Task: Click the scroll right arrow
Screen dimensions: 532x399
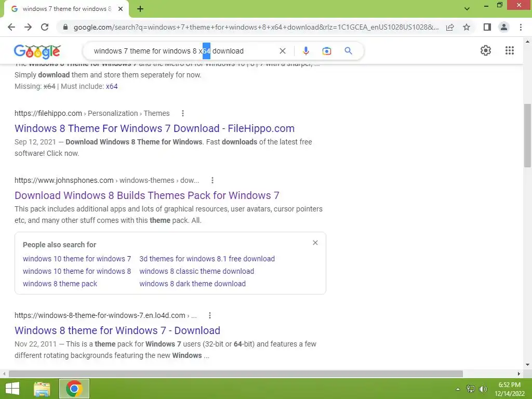Action: click(519, 374)
